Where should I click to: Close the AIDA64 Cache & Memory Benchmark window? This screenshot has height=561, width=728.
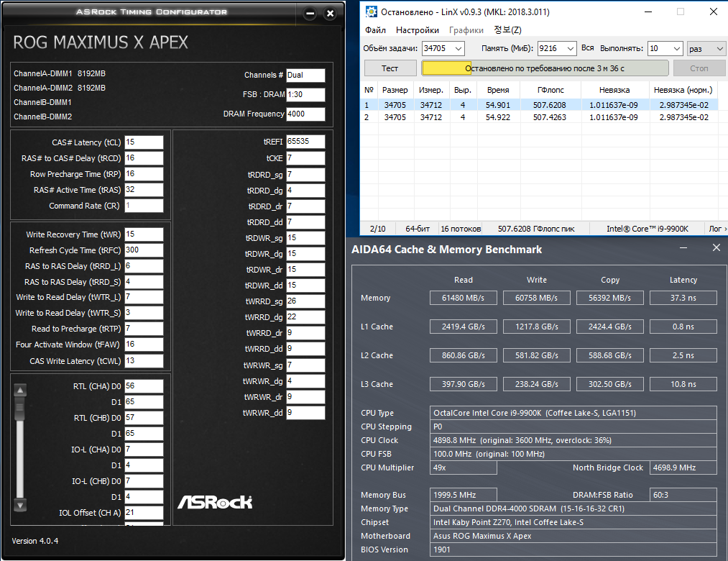click(x=717, y=247)
